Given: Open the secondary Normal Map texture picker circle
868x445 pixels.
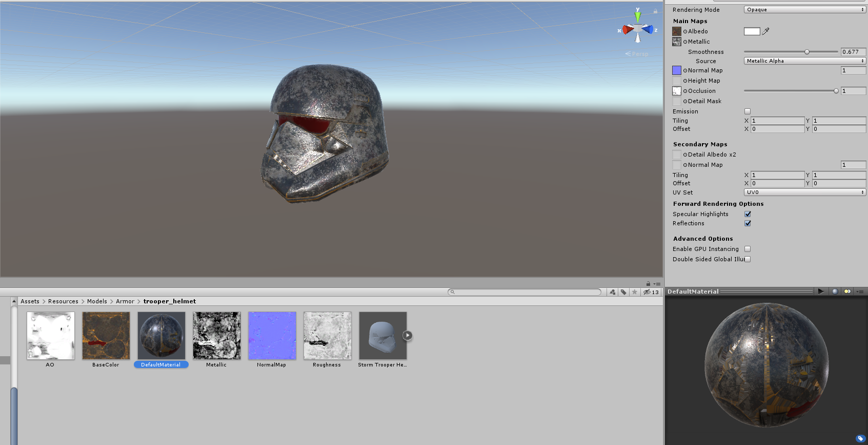Looking at the screenshot, I should (x=685, y=165).
